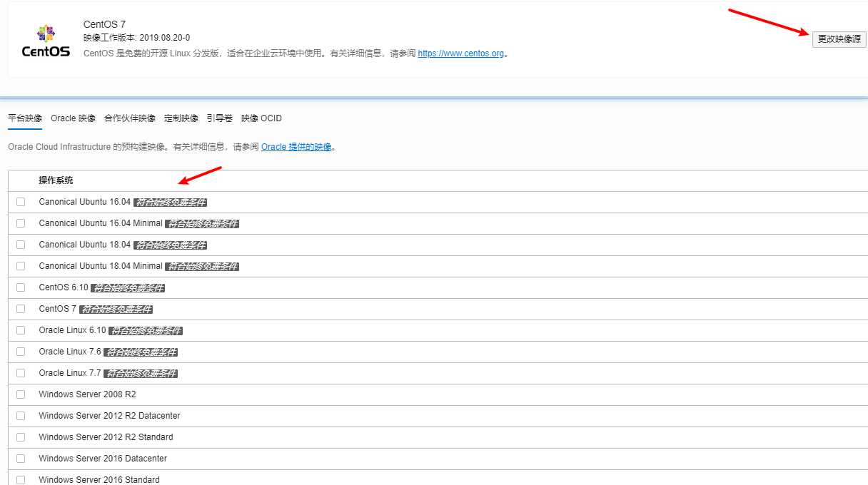Open the 合作伙伴映像 tab
The width and height of the screenshot is (868, 485).
coord(130,118)
